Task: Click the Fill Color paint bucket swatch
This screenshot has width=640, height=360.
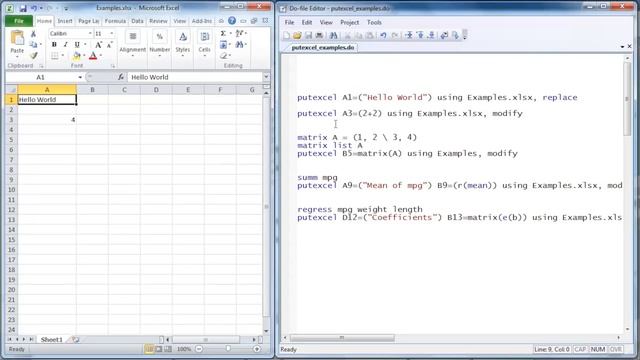Action: point(77,56)
